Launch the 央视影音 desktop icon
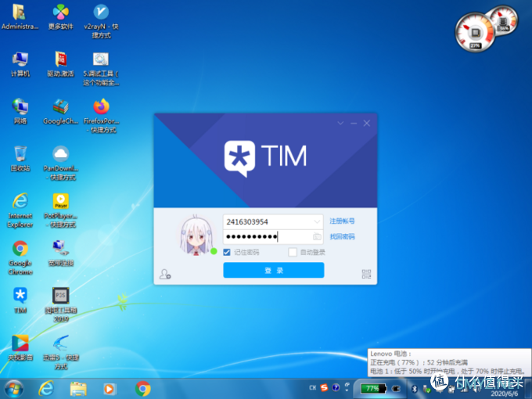Screen dimensions: 532x399 20,348
